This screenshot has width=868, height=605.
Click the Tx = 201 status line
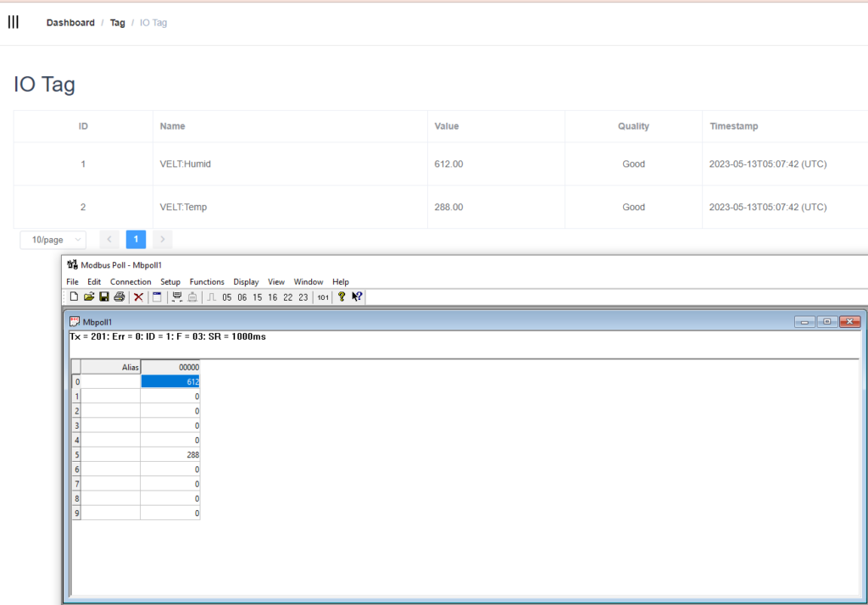pos(167,336)
